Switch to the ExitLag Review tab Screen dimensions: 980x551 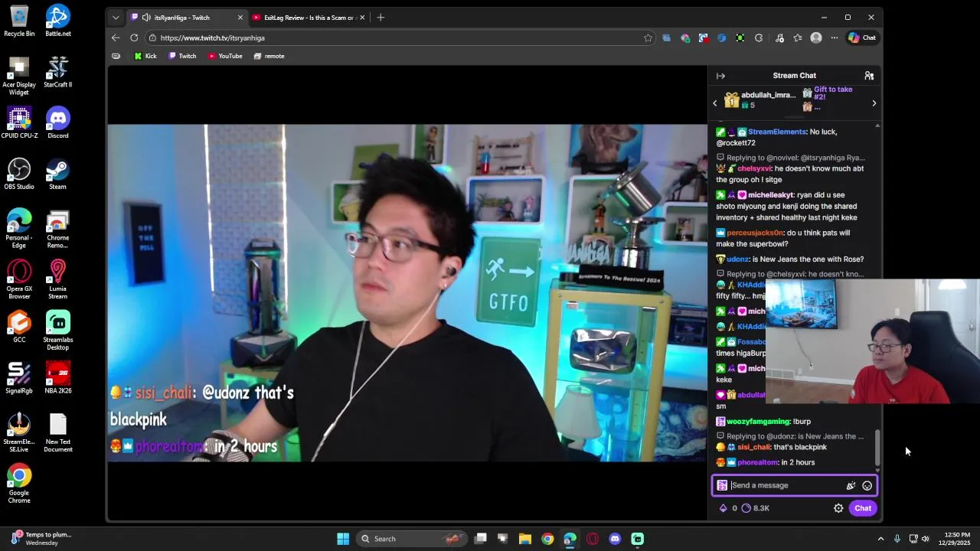309,18
